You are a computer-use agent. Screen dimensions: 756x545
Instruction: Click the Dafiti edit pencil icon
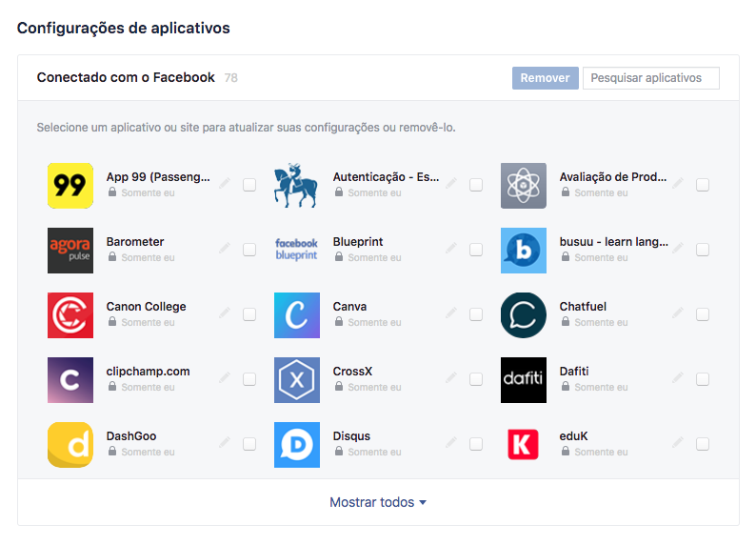(x=678, y=377)
